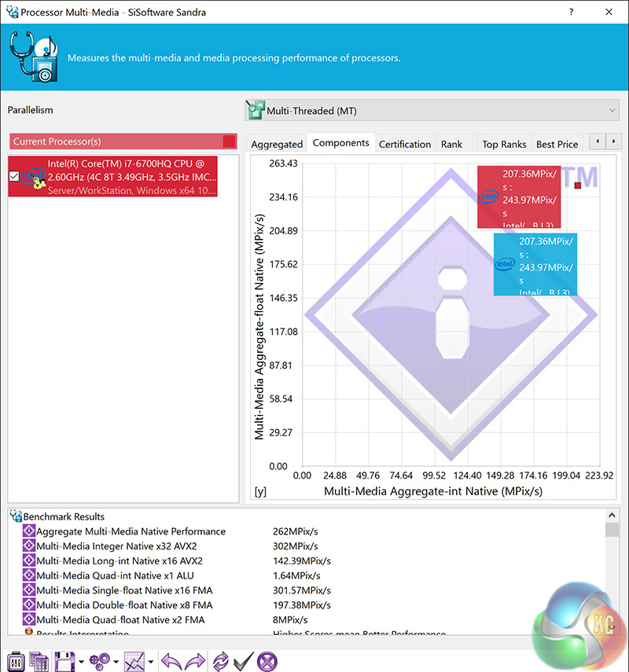Image resolution: width=629 pixels, height=672 pixels.
Task: Click the 301.57MPix/s value
Action: tap(302, 590)
